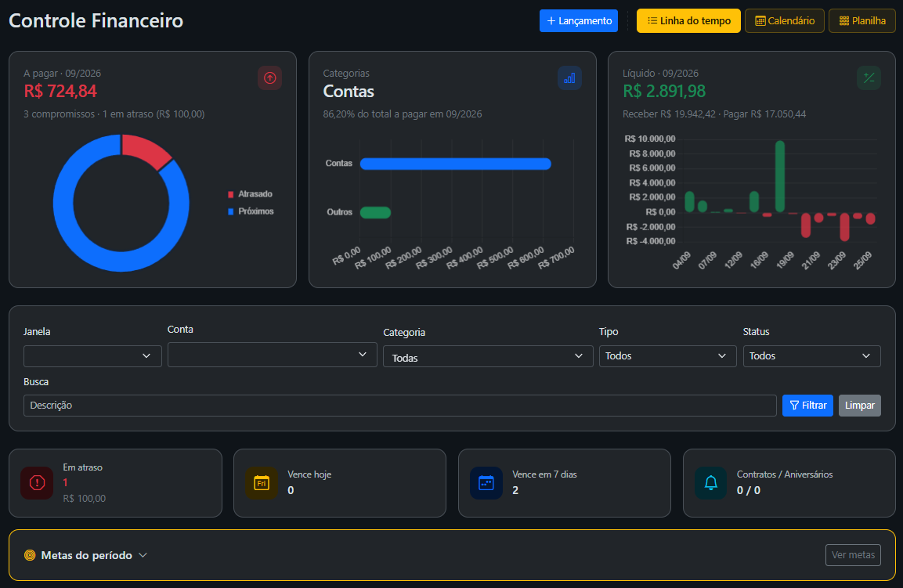Click the 0 / 0 contracts count
Screen dimensions: 903x588
coord(749,491)
